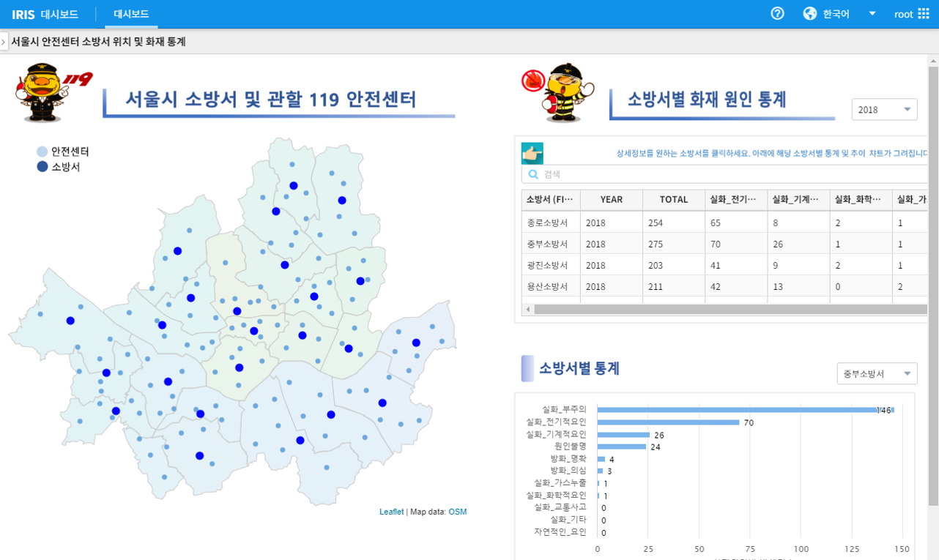Sort by the TOTAL column header
Viewport: 939px width, 560px height.
(674, 199)
